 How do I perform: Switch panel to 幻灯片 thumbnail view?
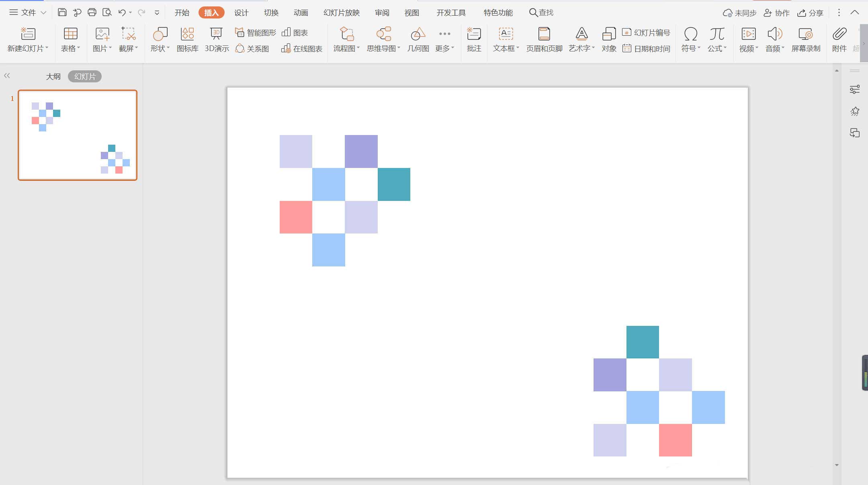pyautogui.click(x=85, y=76)
